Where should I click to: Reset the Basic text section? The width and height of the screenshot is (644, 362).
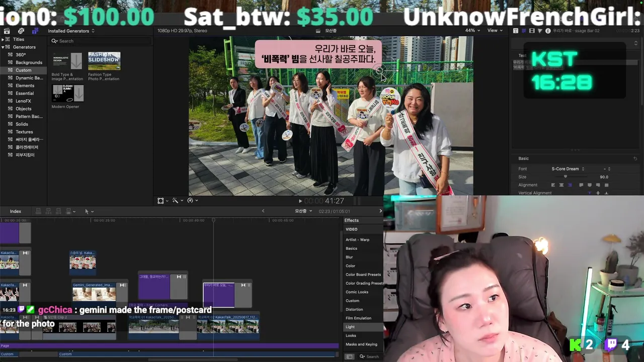tap(635, 158)
